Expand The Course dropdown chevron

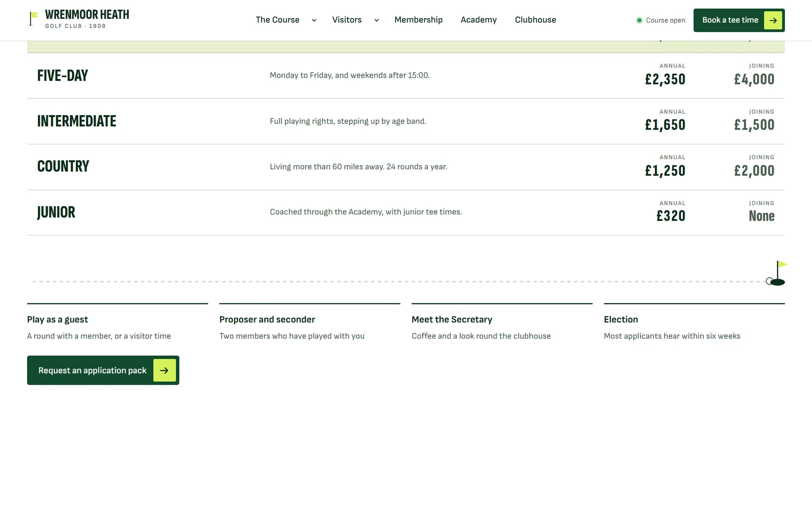(x=314, y=20)
